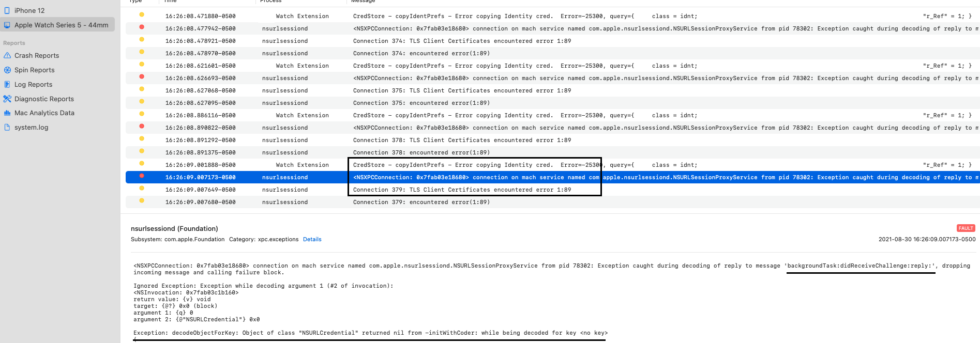Click NSXPCConnection message in 16:26:08.890822 row
This screenshot has width=980, height=343.
666,128
